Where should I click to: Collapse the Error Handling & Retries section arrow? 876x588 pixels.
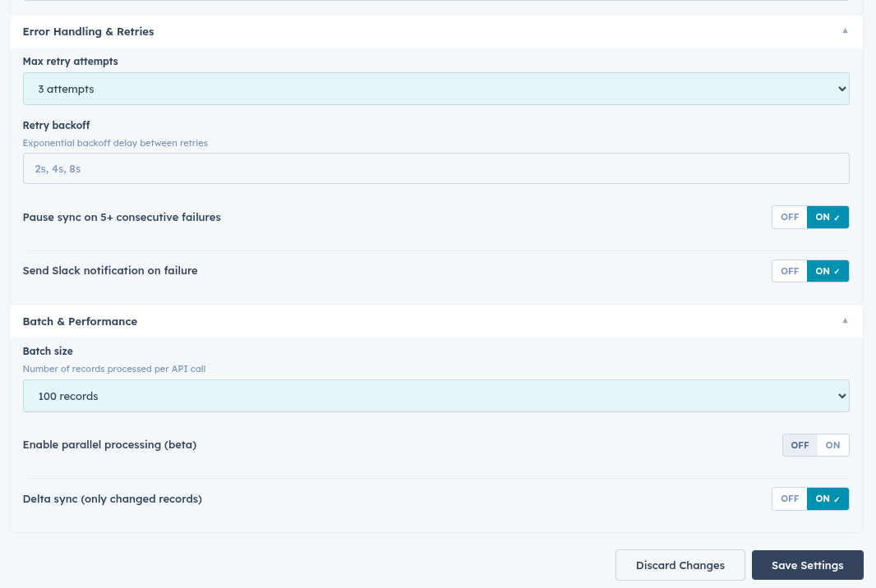[845, 31]
